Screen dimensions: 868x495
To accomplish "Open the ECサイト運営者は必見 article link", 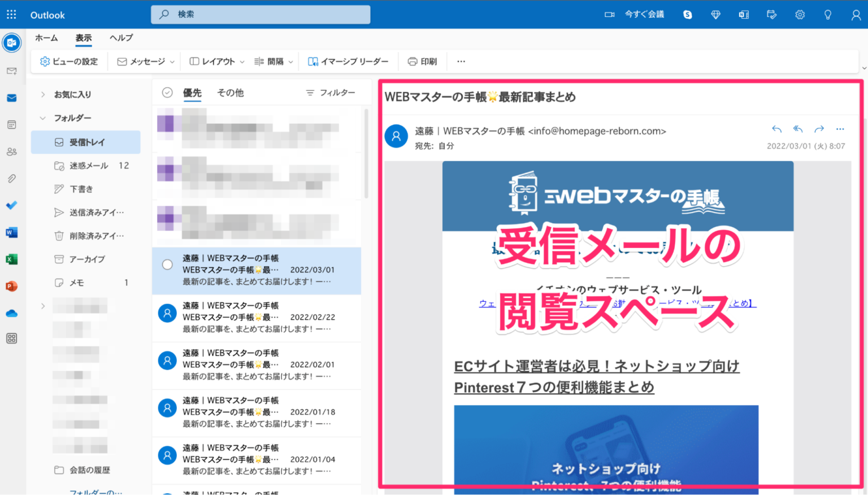I will 597,376.
